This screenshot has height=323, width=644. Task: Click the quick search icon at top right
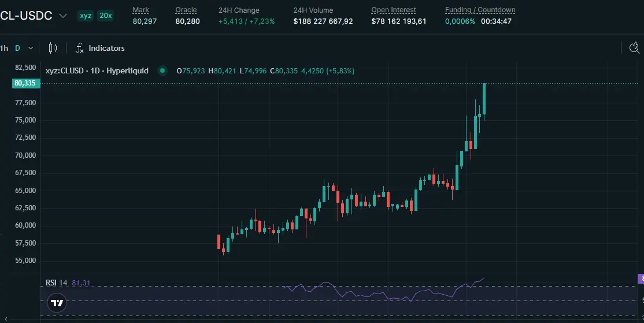tap(635, 48)
